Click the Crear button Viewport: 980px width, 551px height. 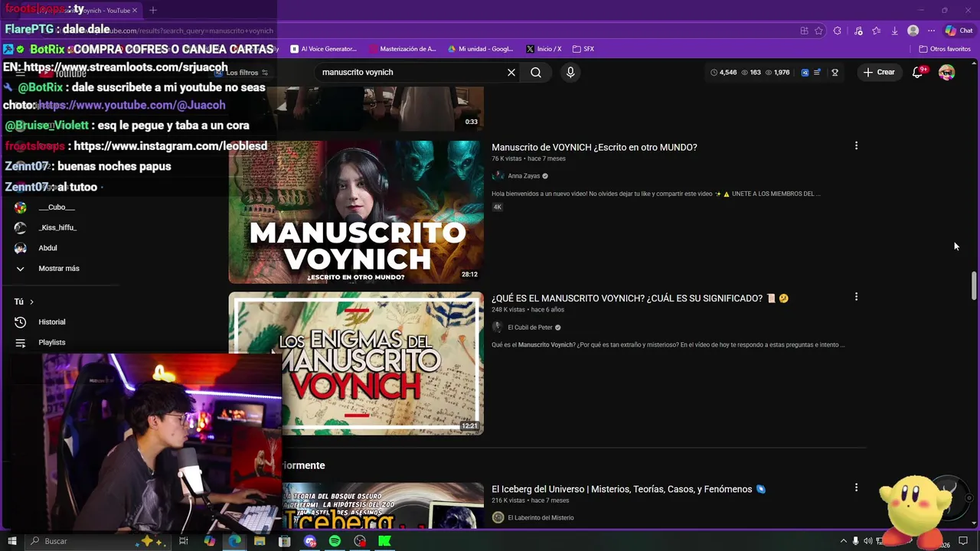pos(878,72)
